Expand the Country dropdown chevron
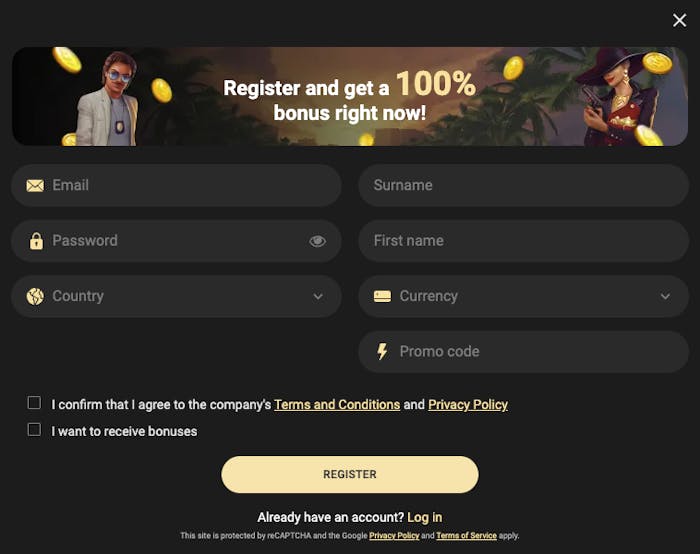 [x=318, y=296]
